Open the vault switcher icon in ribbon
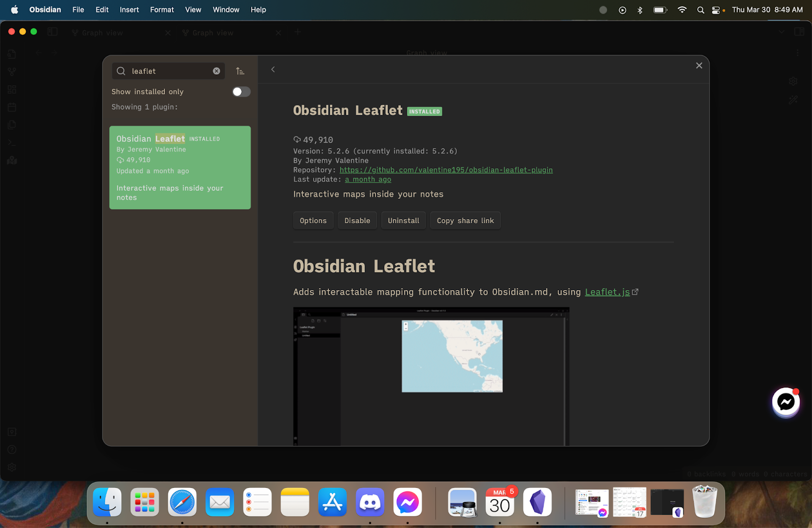Viewport: 812px width, 528px height. [x=12, y=432]
